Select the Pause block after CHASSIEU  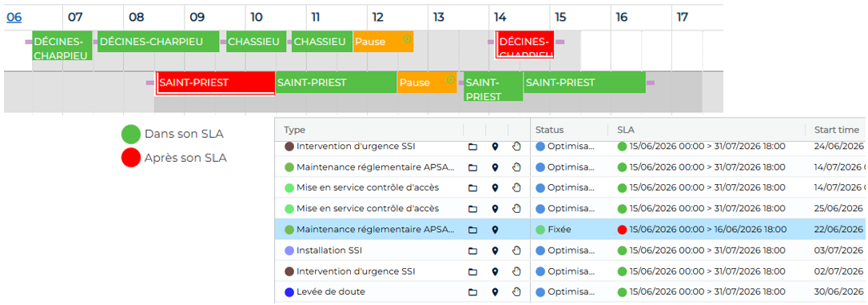click(x=383, y=42)
